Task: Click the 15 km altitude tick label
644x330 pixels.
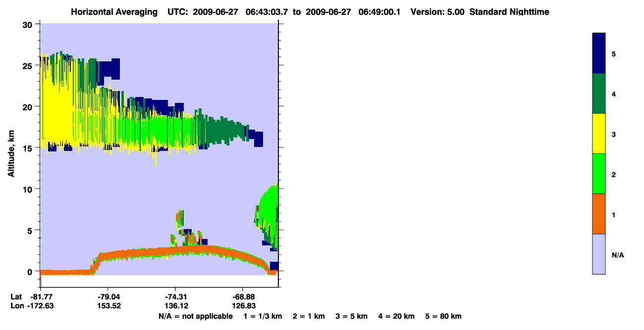Action: pyautogui.click(x=28, y=148)
